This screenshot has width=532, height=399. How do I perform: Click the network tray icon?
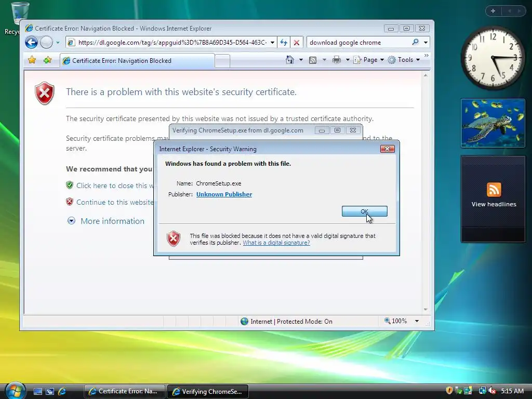(482, 391)
